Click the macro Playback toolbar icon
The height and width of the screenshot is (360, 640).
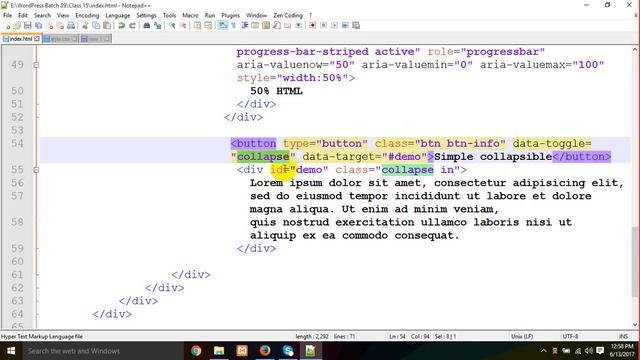point(334,25)
